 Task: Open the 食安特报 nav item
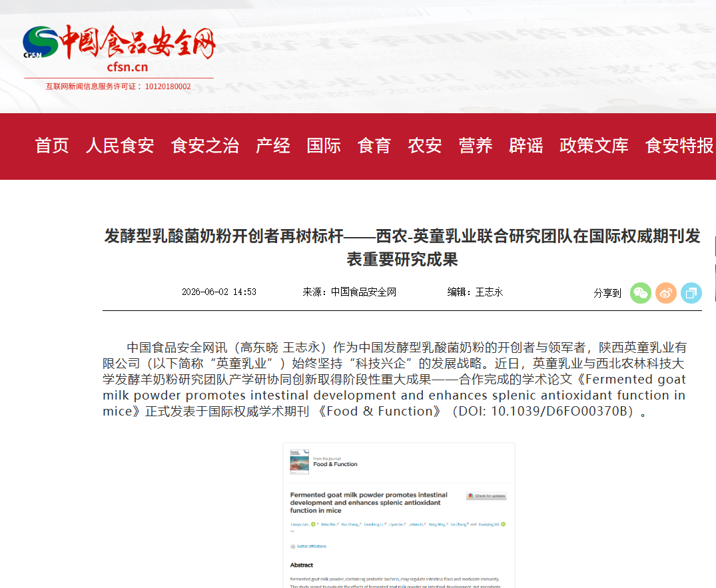click(679, 146)
